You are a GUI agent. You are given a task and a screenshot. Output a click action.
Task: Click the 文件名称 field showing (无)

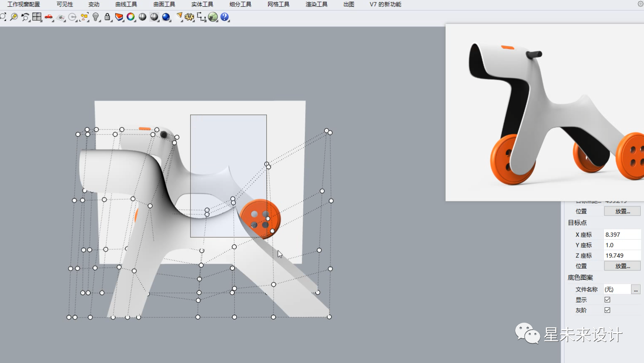[x=617, y=289]
